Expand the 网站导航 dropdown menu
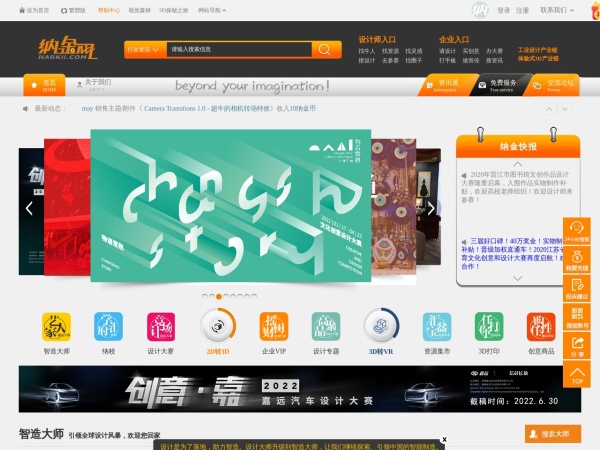 pos(212,10)
